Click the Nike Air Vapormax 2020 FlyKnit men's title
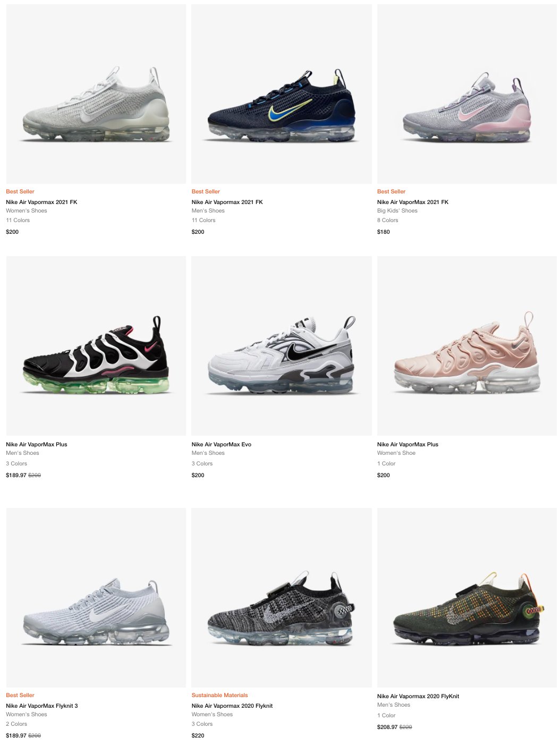Viewport: 560px width, 746px height. point(418,696)
